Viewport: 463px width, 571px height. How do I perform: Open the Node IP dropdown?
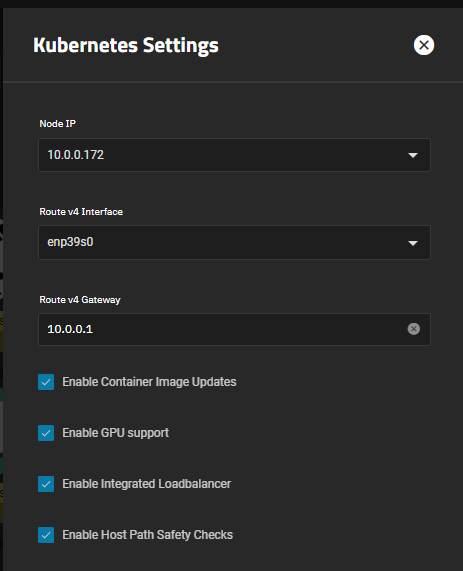(234, 155)
